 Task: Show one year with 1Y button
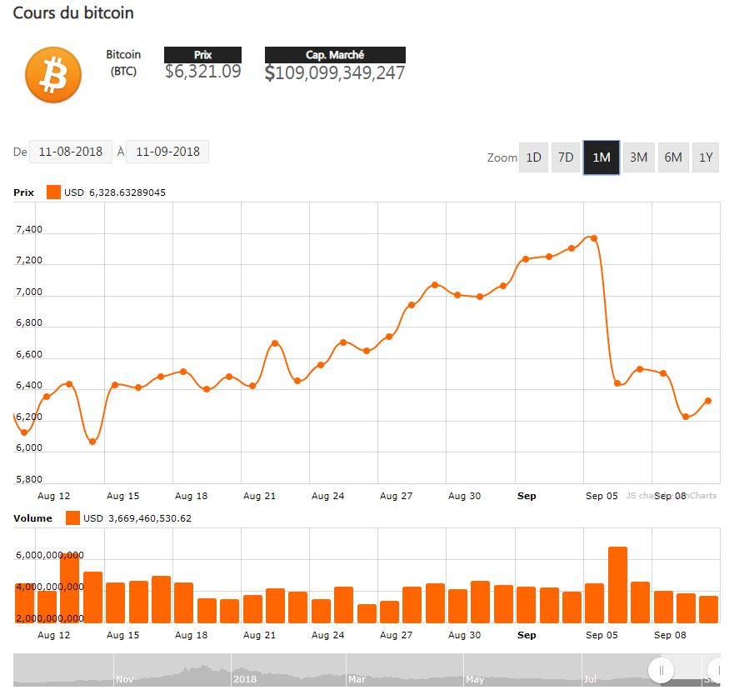click(706, 157)
